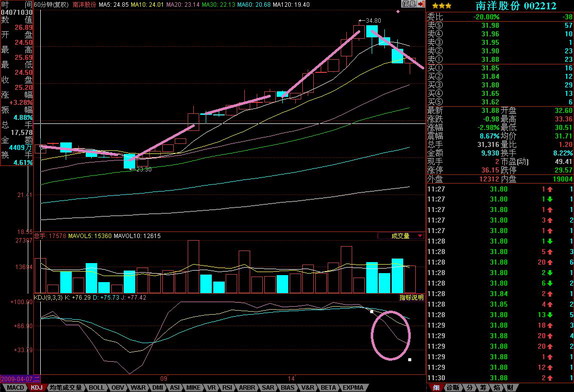Open the 均笔成交量 tab
The width and height of the screenshot is (574, 392).
point(66,387)
